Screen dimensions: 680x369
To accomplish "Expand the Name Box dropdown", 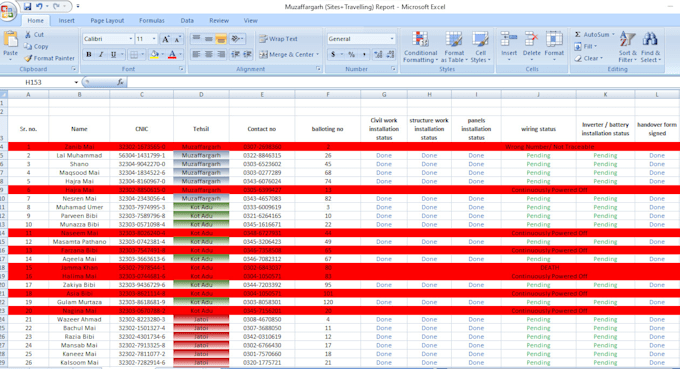I will 76,82.
